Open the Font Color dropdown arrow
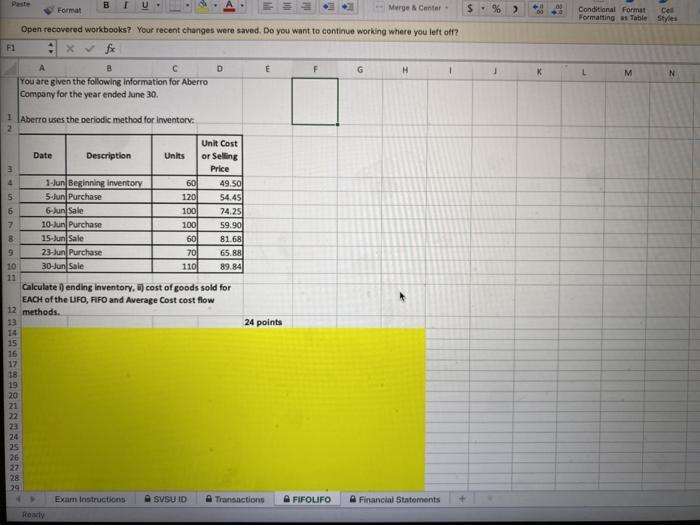 click(x=242, y=6)
